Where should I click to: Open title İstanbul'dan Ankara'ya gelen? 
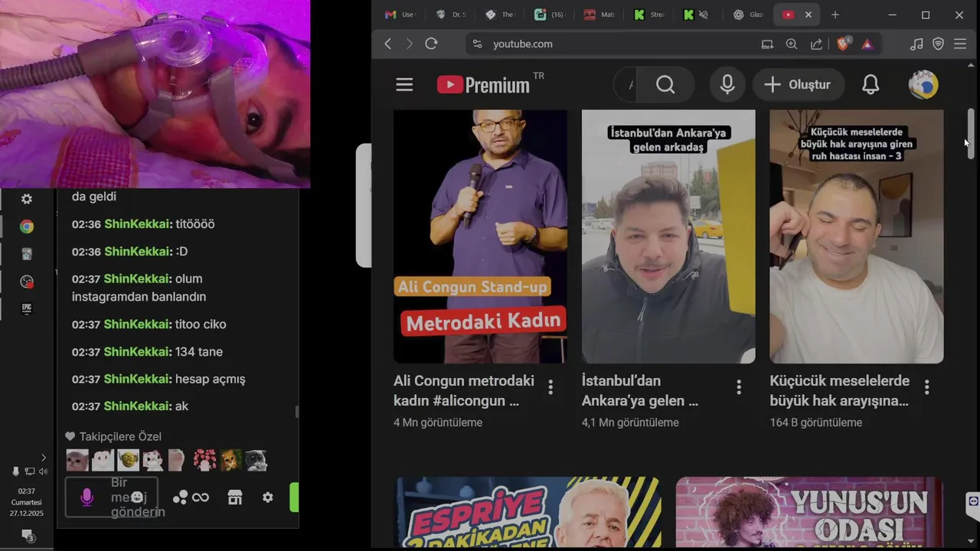pyautogui.click(x=640, y=390)
